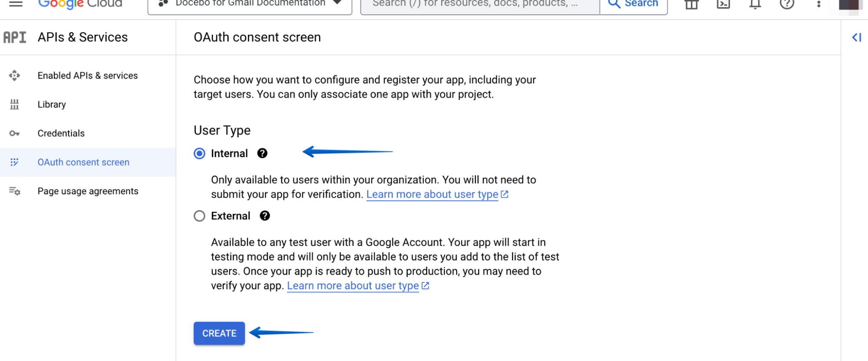
Task: Click the Credentials key icon
Action: (14, 133)
